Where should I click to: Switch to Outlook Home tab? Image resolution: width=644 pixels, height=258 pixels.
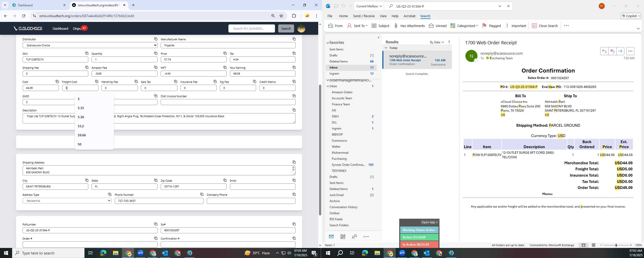[x=343, y=16]
